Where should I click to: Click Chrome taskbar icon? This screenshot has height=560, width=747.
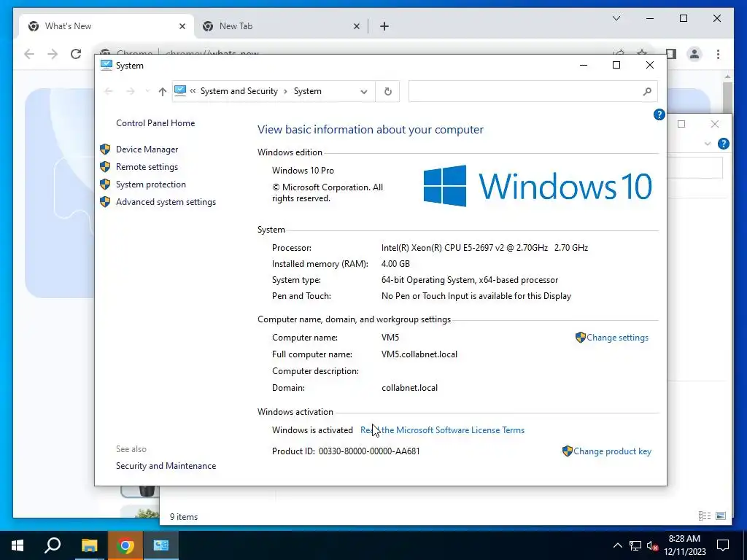[125, 545]
